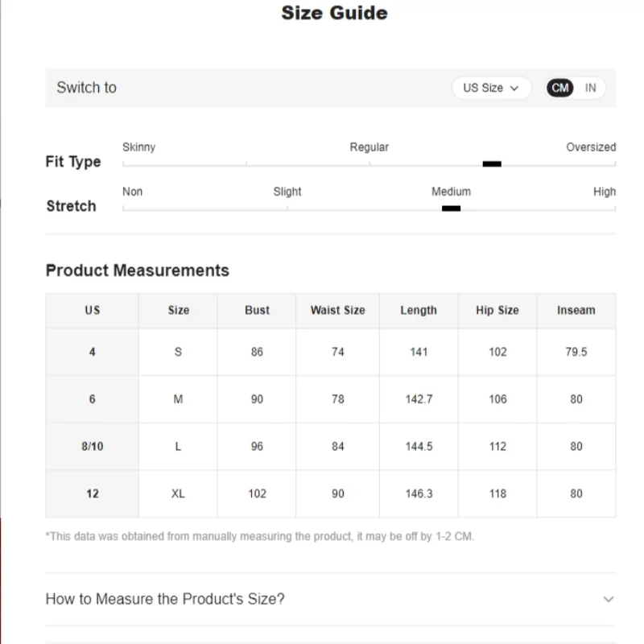Switch measurement units to CM
The image size is (644, 644).
559,88
